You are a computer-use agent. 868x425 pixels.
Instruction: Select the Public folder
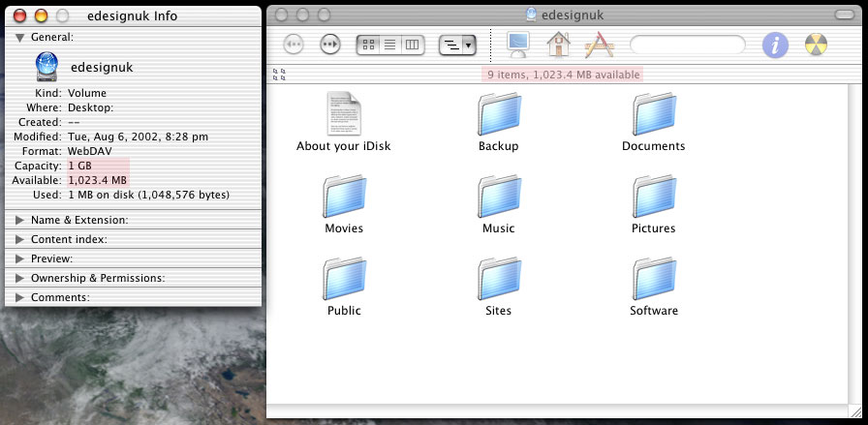point(344,287)
